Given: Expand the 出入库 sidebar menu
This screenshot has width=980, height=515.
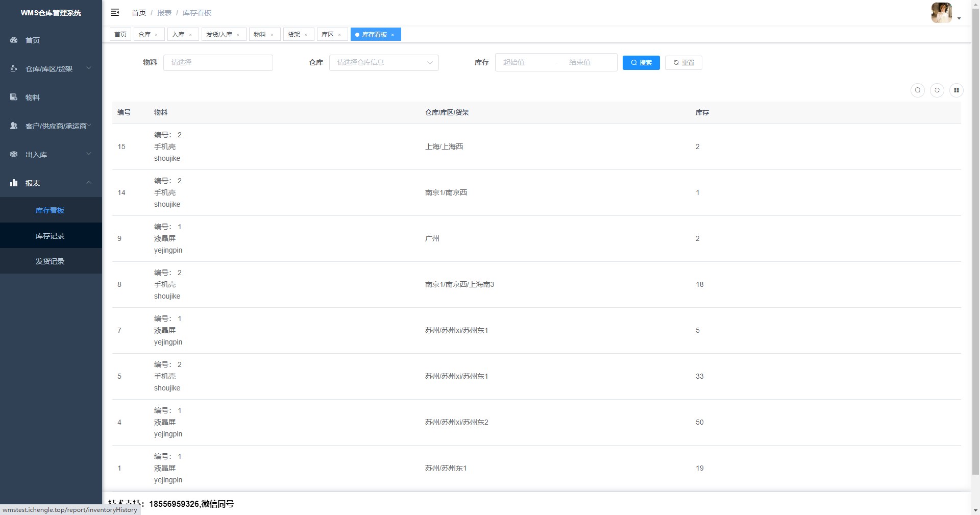Looking at the screenshot, I should [x=89, y=154].
